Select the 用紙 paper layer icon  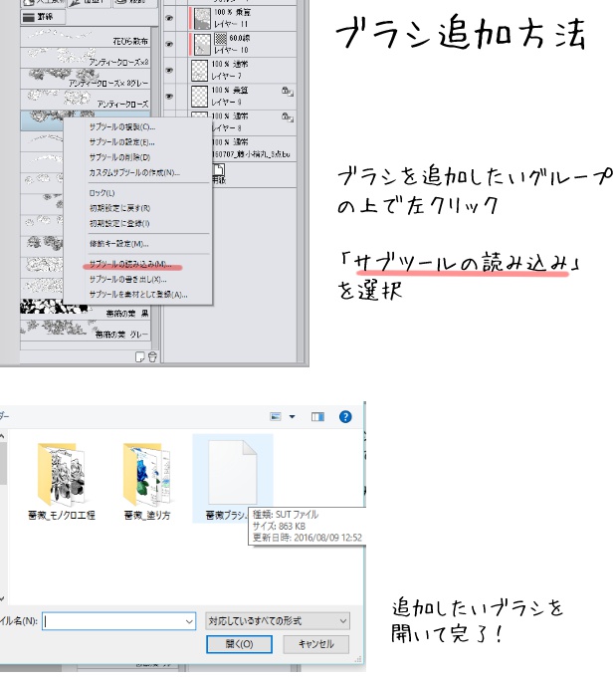(219, 170)
